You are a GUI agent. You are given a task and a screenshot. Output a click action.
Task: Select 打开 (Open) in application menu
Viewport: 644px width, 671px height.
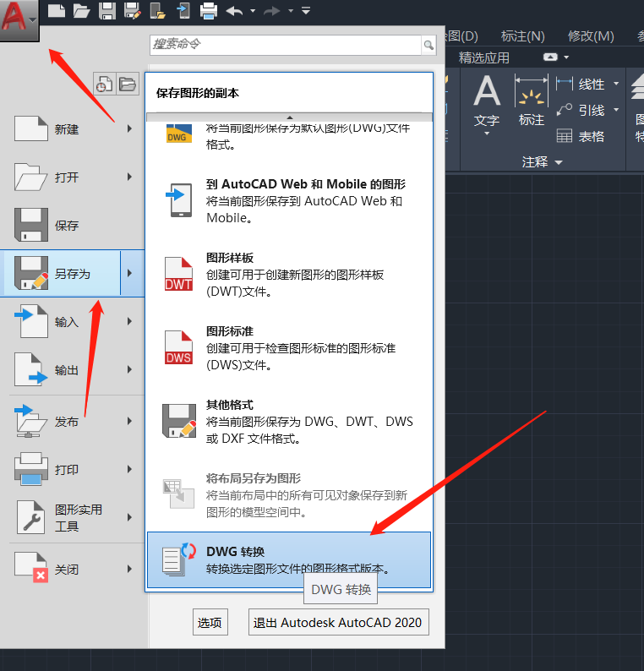(73, 177)
